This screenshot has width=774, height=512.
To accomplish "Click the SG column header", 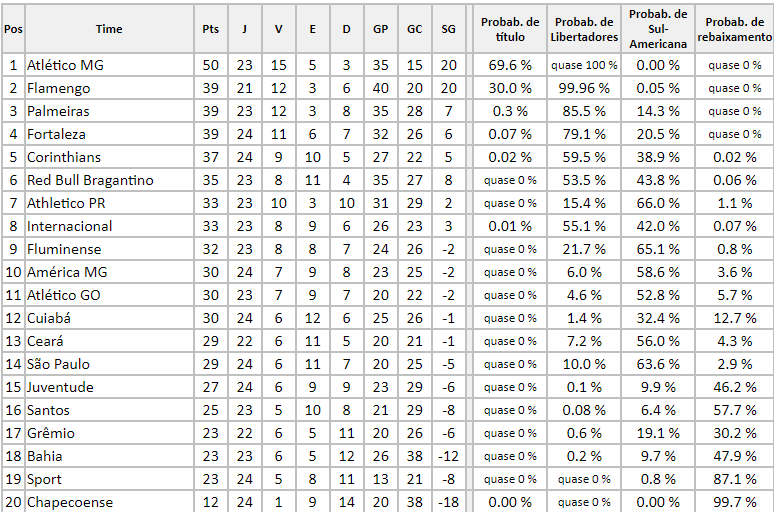I will coord(448,29).
